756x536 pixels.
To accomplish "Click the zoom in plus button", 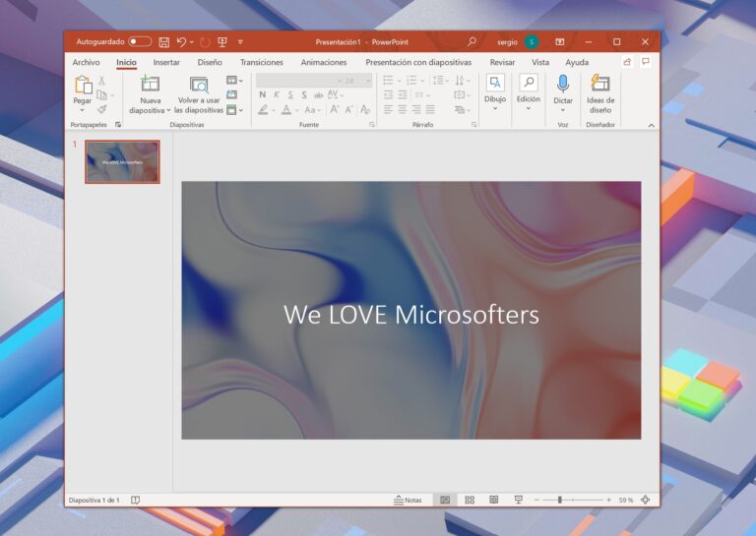I will [x=609, y=500].
